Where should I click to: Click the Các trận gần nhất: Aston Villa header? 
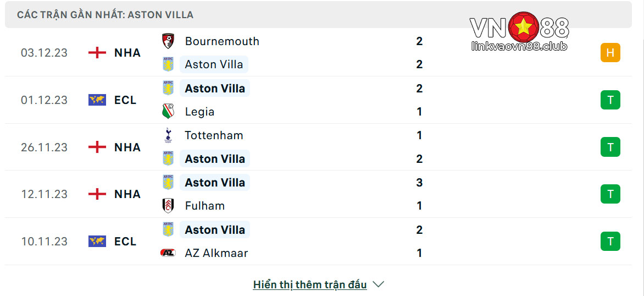(105, 15)
